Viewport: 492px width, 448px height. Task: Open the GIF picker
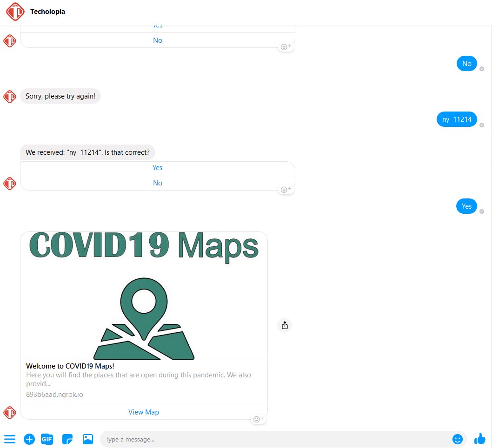47,439
